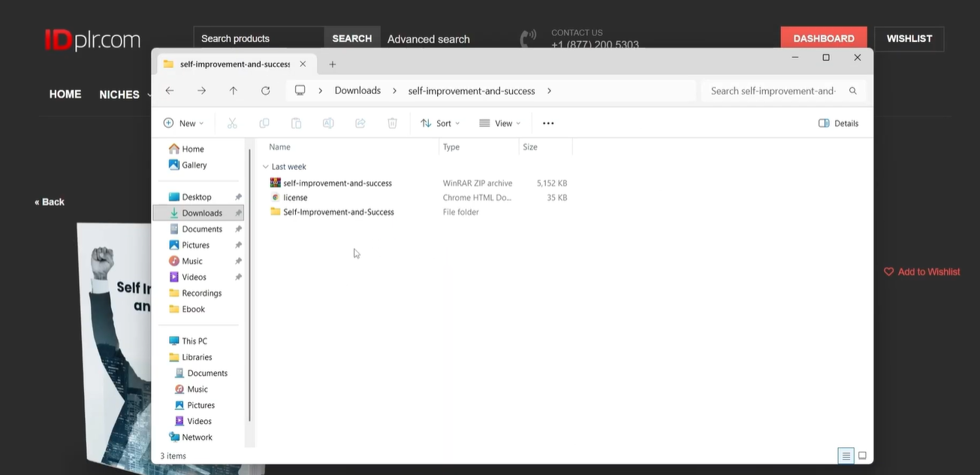The height and width of the screenshot is (475, 980).
Task: Click the Up one level arrow
Action: (233, 90)
